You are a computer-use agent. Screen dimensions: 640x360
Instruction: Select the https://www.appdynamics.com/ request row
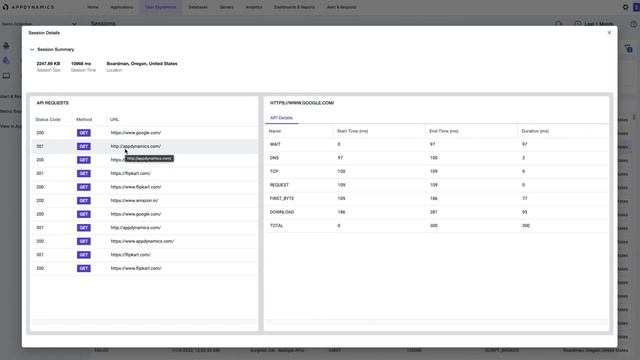(x=144, y=241)
